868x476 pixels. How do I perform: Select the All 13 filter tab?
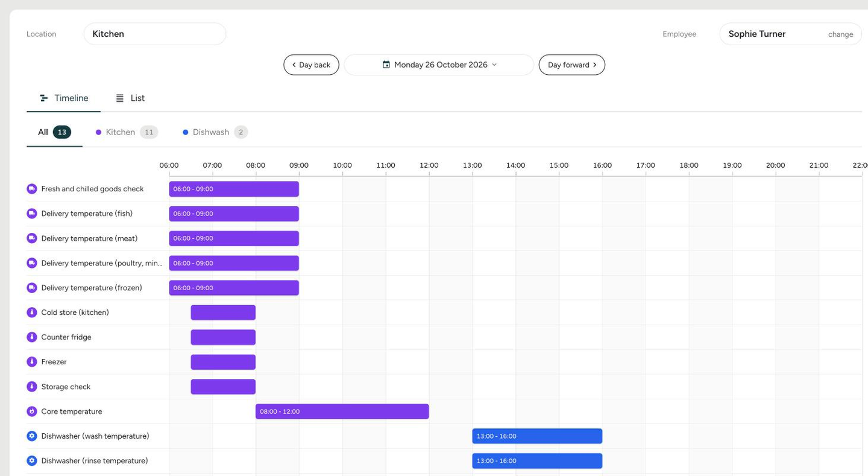54,132
